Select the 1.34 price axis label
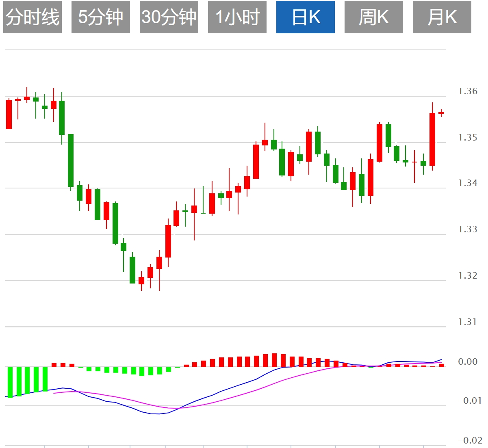The width and height of the screenshot is (488, 448). coord(468,183)
